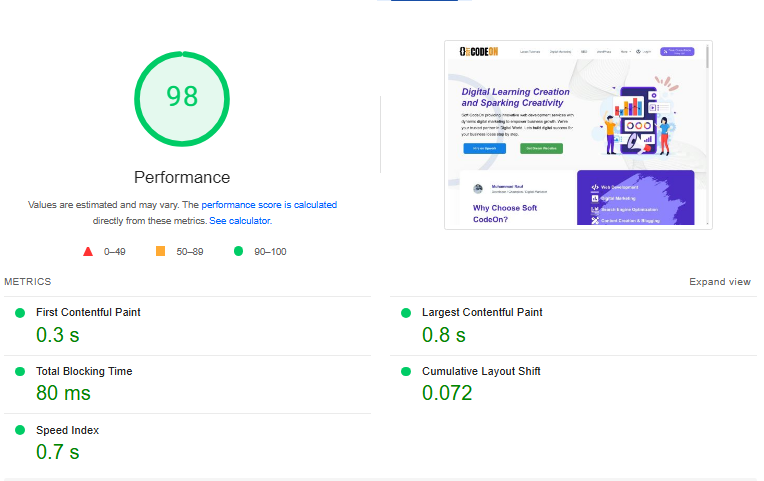
Task: Click the CodeOn logo in the screenshot thumbnail
Action: pos(478,52)
